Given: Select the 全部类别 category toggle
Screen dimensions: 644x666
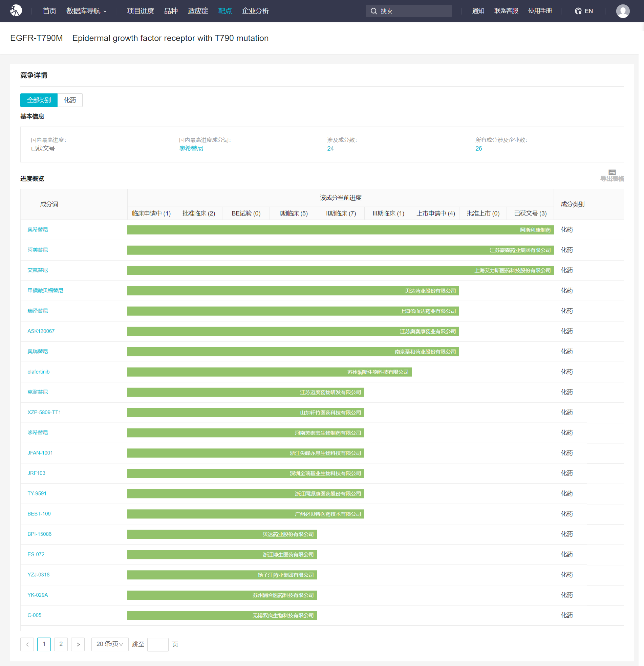Looking at the screenshot, I should (39, 100).
